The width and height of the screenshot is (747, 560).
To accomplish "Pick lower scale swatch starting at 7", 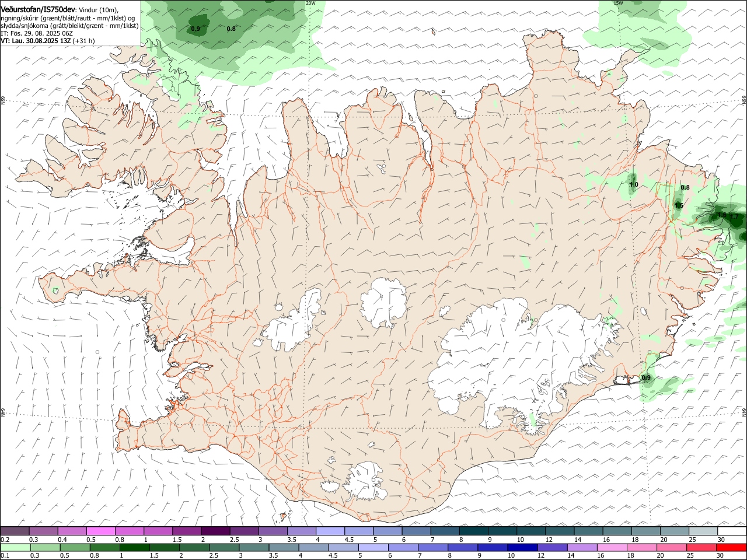I will [x=432, y=547].
